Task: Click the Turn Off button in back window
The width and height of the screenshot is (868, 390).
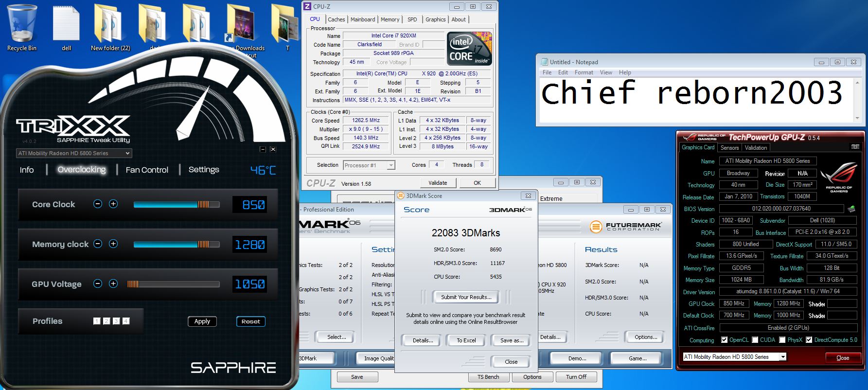Action: coord(576,377)
